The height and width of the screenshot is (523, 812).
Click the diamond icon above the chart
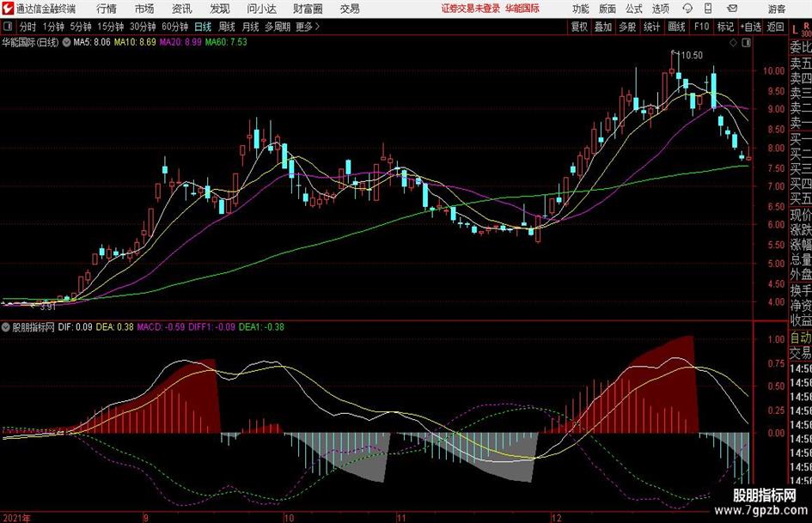pos(733,43)
